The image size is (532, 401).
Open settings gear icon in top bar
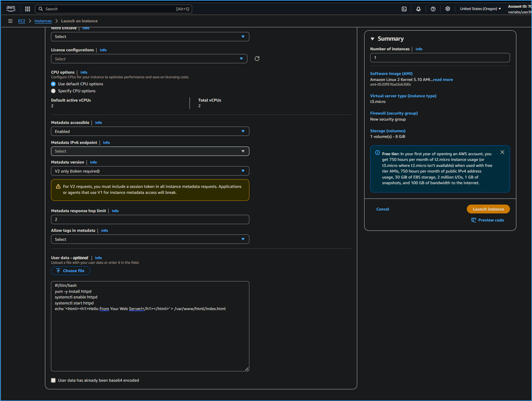click(x=448, y=9)
